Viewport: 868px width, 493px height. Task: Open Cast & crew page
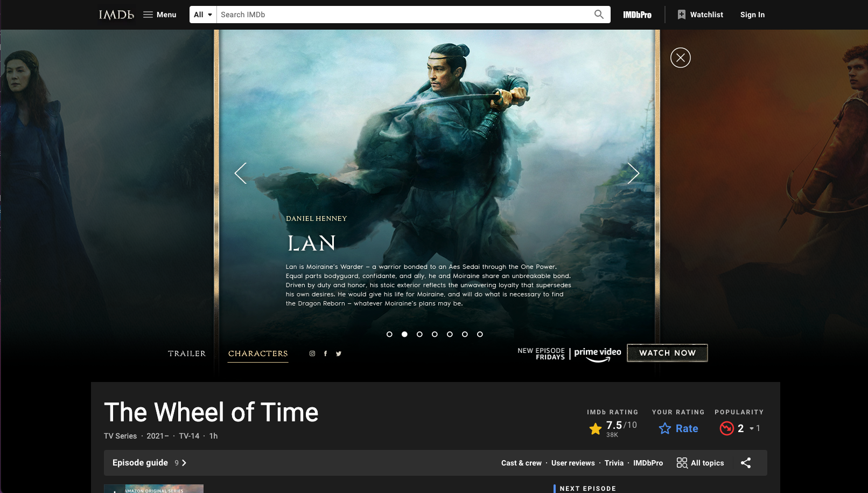point(521,463)
